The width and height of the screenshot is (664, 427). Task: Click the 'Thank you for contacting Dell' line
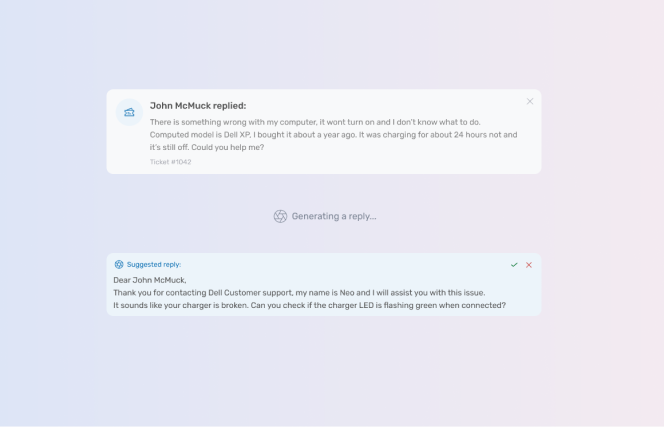(x=299, y=293)
